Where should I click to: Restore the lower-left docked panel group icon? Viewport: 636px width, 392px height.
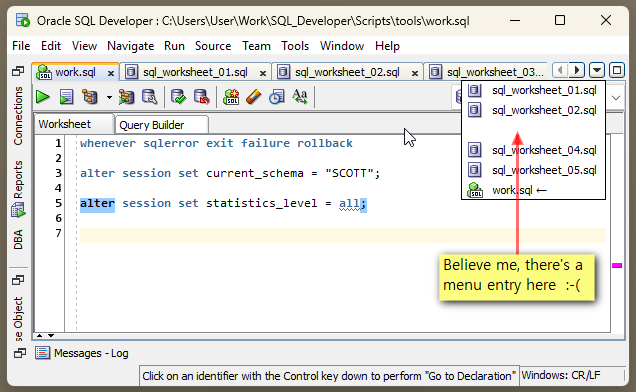pyautogui.click(x=18, y=280)
